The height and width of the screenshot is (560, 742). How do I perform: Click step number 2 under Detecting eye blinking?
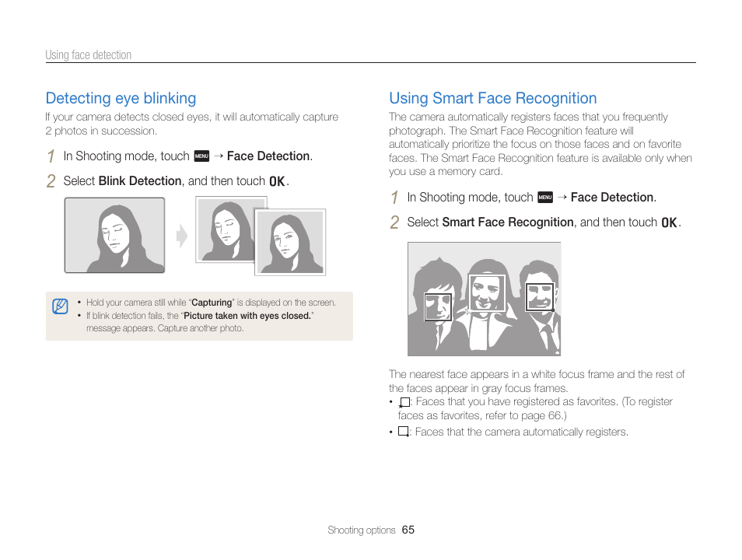51,182
